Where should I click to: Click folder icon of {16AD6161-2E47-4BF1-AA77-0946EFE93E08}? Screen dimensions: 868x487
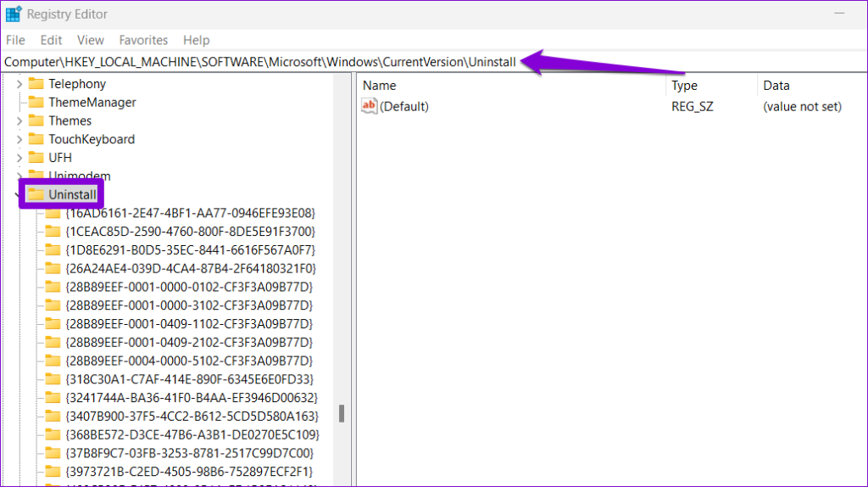click(x=53, y=213)
